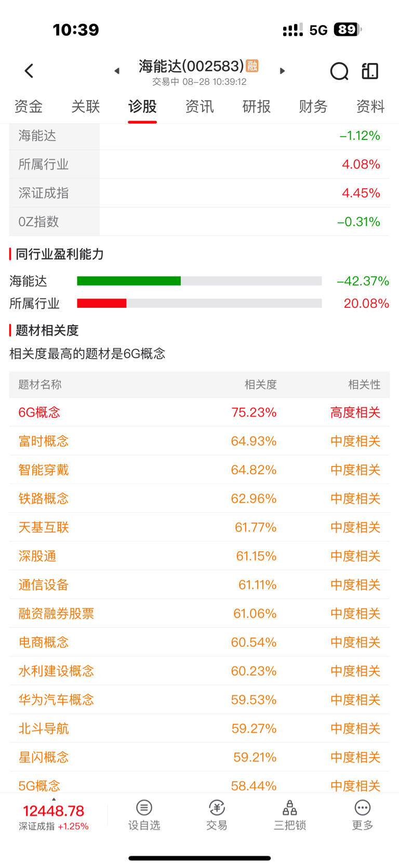Open the search magnifier icon

click(x=339, y=71)
